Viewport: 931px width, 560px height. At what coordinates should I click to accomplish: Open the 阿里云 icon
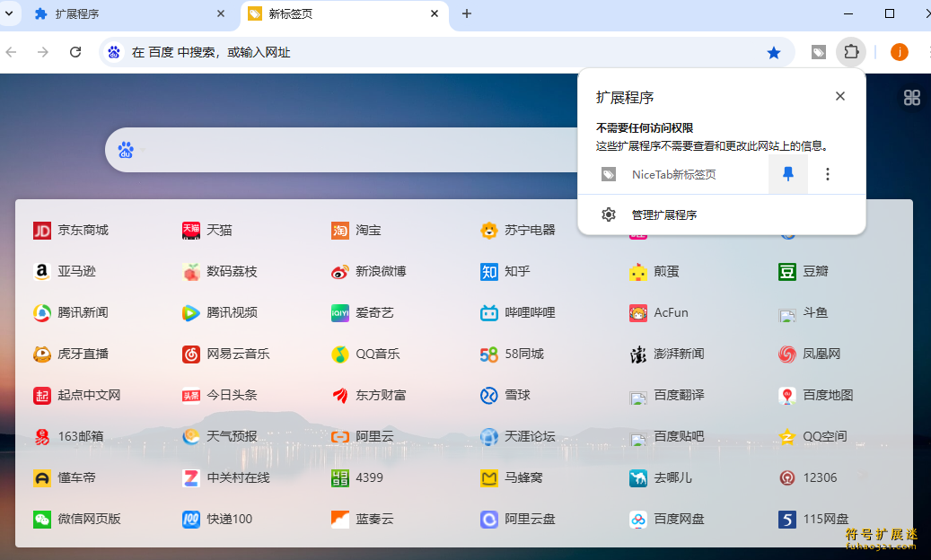[x=339, y=437]
